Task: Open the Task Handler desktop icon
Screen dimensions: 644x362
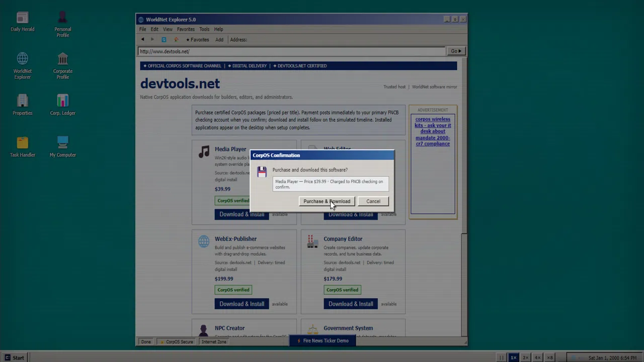Action: 22,147
